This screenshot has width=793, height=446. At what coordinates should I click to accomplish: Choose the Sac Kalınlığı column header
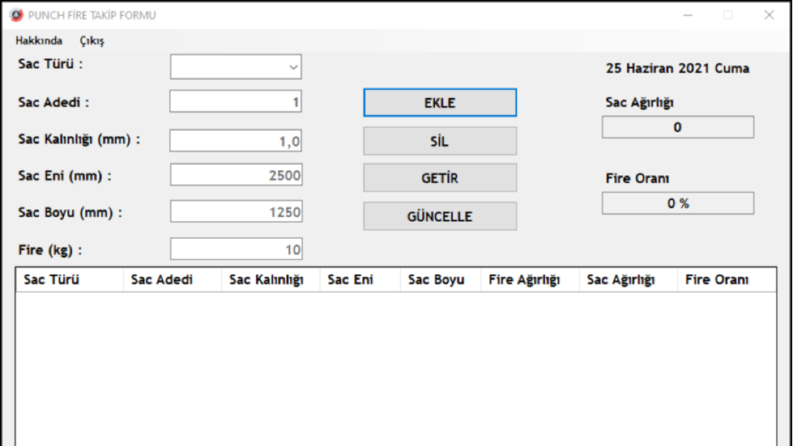point(271,280)
